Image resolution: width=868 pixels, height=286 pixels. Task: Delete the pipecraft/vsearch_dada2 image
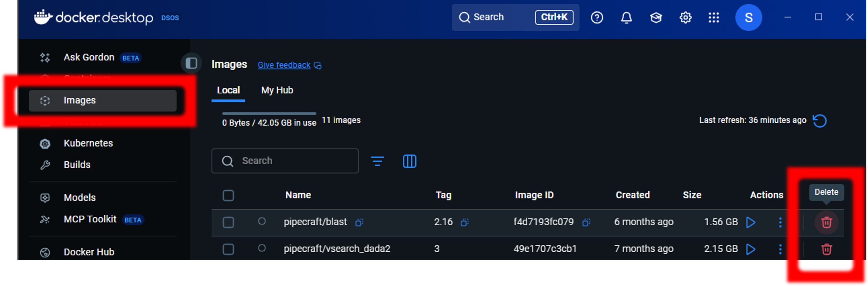tap(826, 249)
